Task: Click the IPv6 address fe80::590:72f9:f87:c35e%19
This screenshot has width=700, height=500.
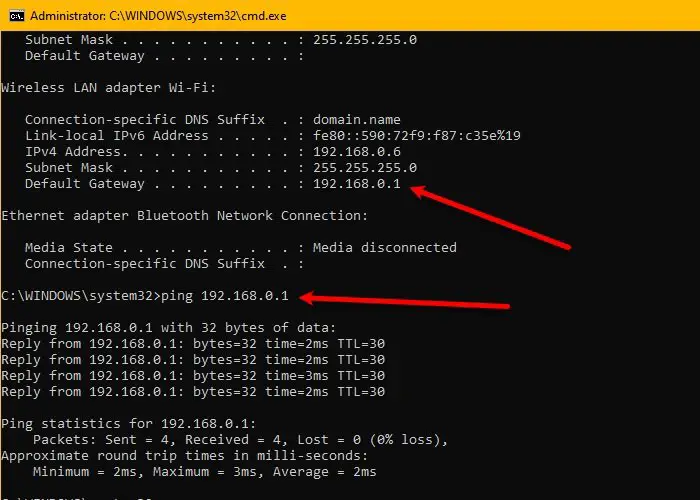Action: click(417, 136)
